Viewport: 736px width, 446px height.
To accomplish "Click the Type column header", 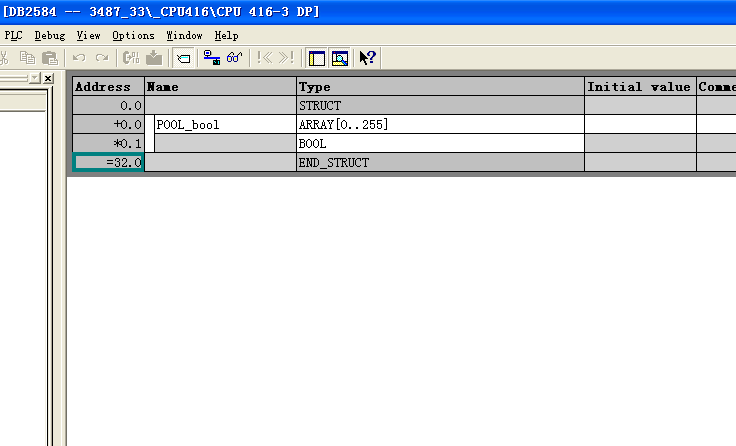I will coord(440,87).
